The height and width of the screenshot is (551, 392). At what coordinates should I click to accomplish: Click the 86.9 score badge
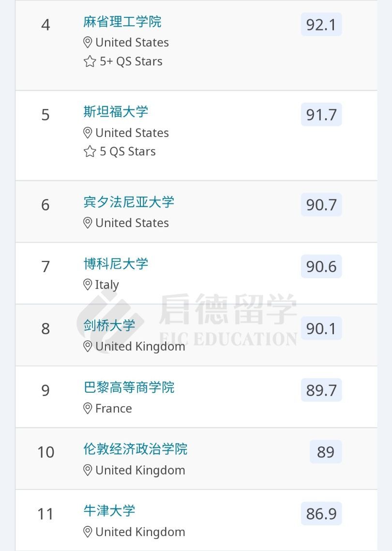point(321,514)
